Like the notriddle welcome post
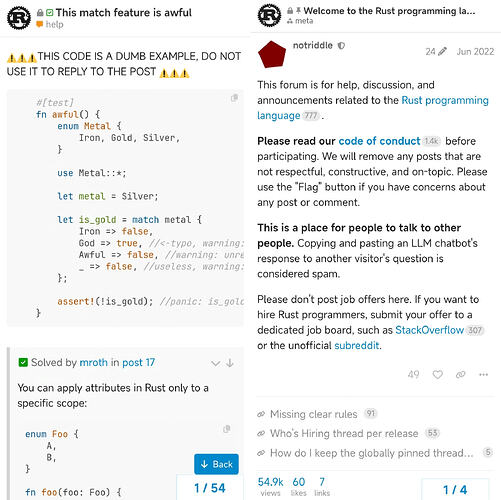This screenshot has height=500, width=501. pos(437,374)
